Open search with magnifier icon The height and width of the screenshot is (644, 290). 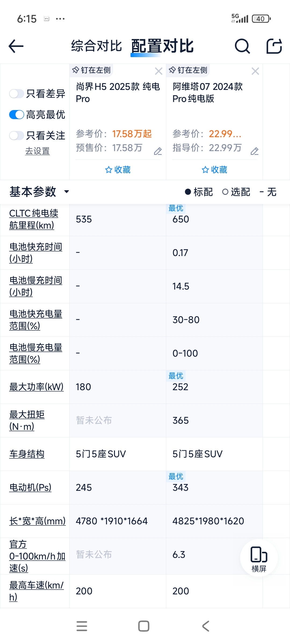242,46
